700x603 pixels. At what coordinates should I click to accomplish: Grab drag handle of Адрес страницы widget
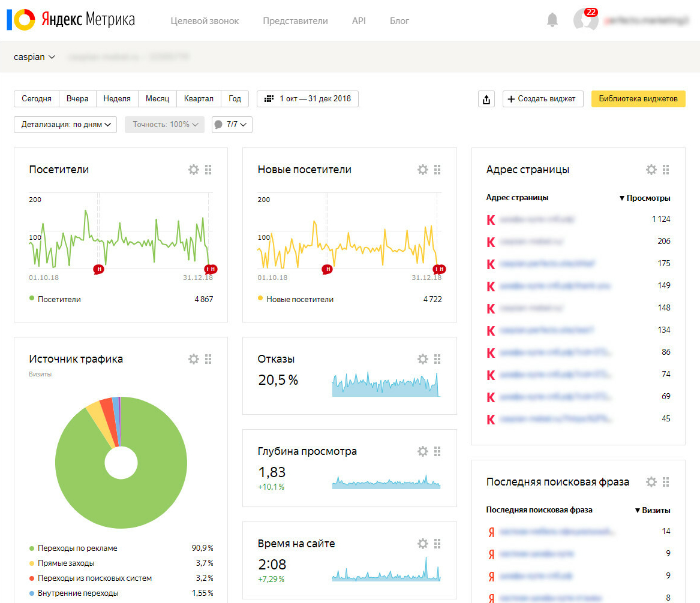click(x=666, y=170)
